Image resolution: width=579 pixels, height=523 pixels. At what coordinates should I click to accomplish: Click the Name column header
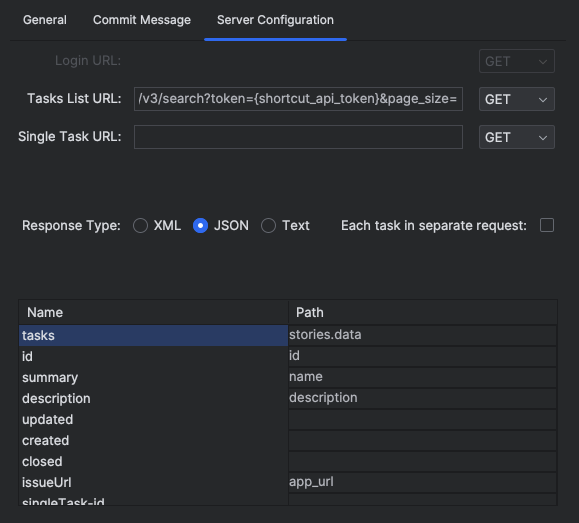154,312
